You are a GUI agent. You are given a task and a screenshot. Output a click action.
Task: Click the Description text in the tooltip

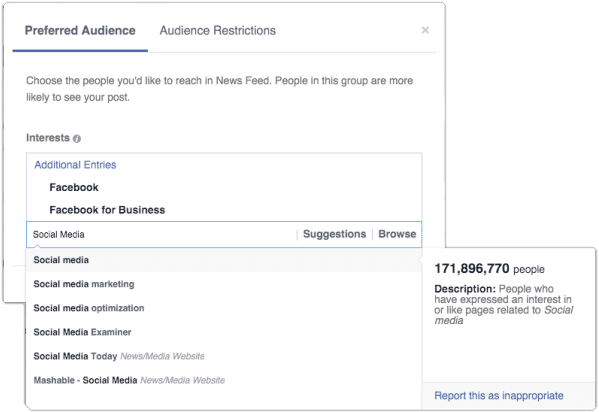point(503,305)
